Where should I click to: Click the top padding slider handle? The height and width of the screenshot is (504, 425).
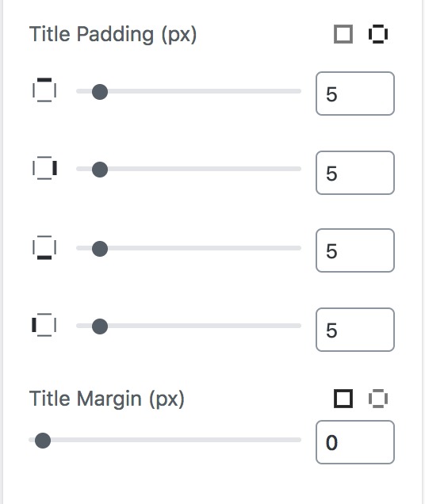click(x=100, y=92)
